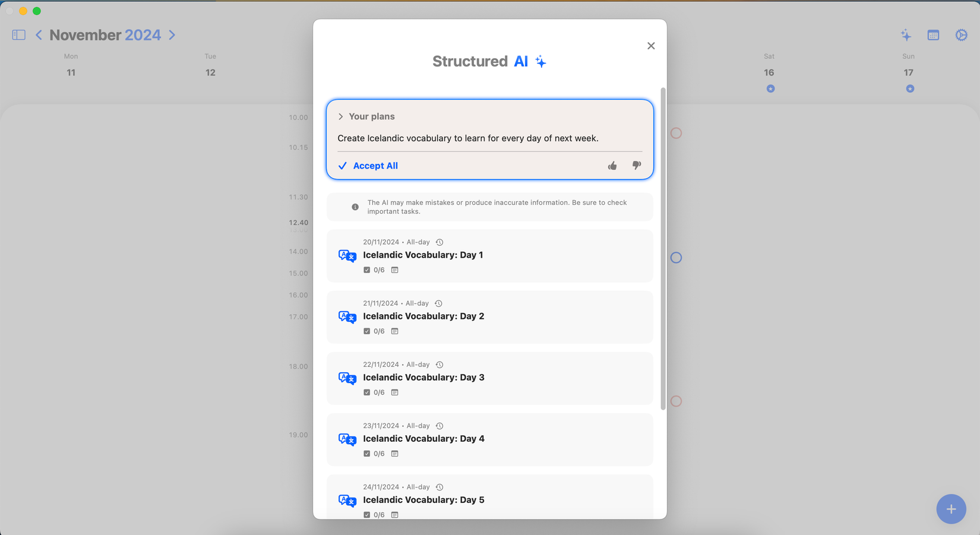This screenshot has width=980, height=535.
Task: Add new task with plus button
Action: click(x=951, y=509)
